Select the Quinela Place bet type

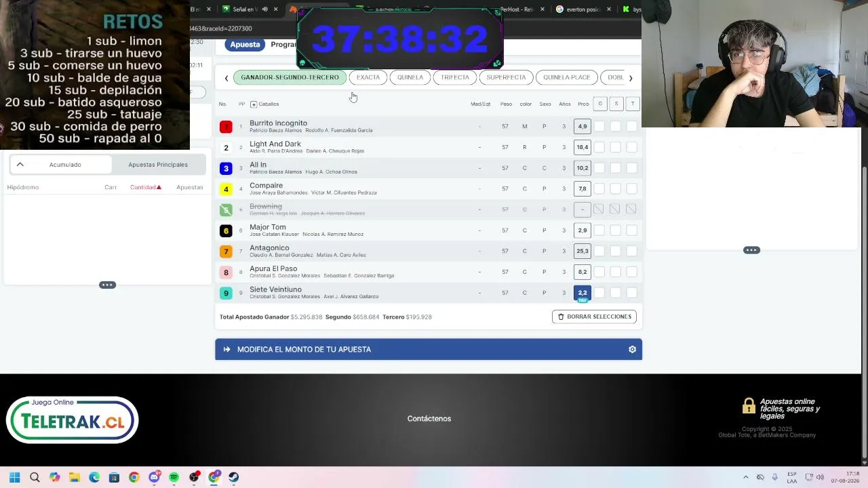click(567, 77)
